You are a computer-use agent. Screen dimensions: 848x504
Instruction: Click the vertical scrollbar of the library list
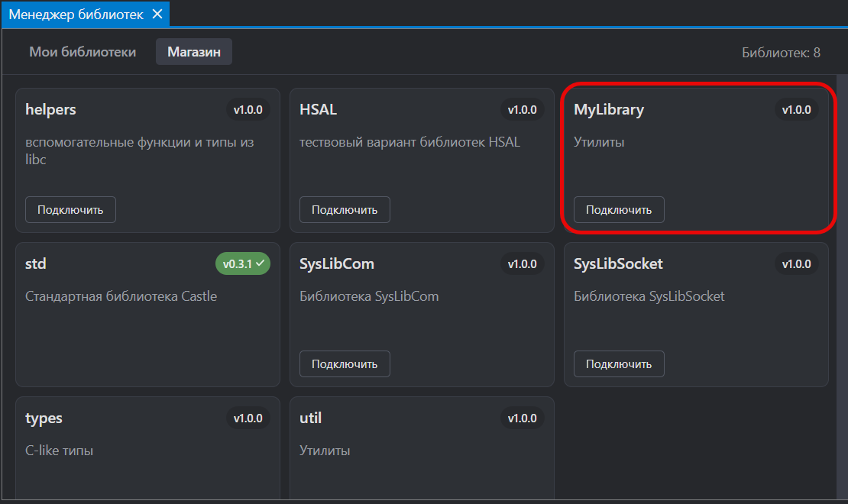(842, 286)
